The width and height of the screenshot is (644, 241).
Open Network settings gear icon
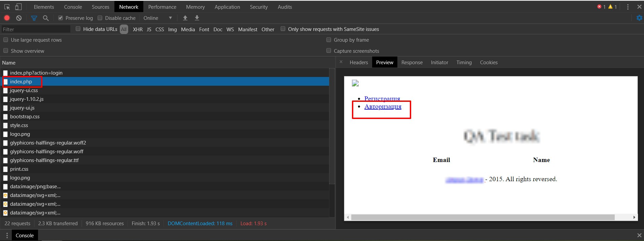(639, 18)
